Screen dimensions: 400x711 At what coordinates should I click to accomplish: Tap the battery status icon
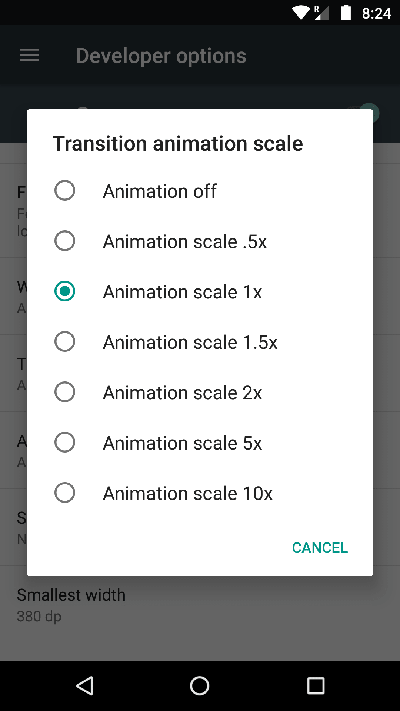click(346, 12)
